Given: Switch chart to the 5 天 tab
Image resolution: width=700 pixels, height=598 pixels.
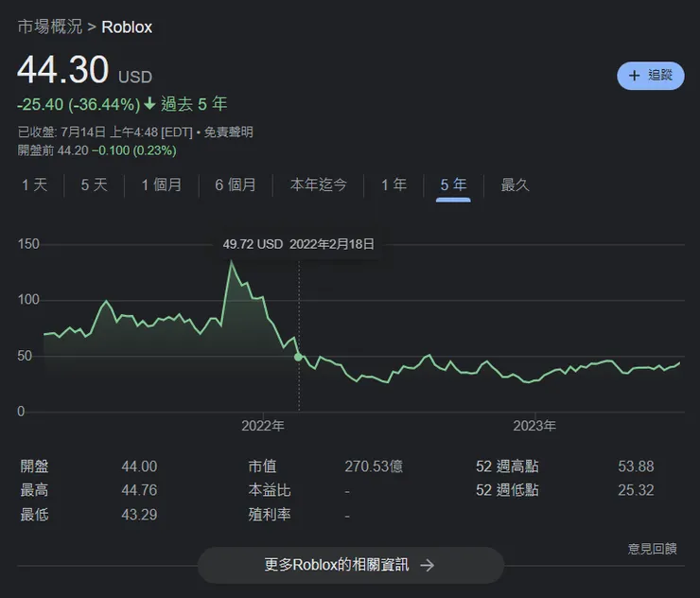Looking at the screenshot, I should point(95,185).
